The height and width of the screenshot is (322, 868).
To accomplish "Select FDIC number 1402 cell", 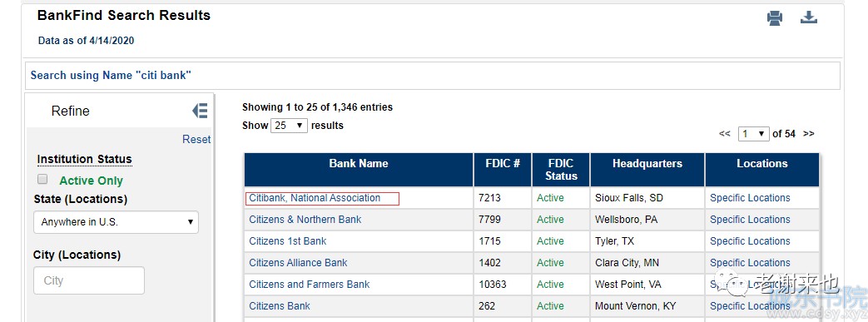I will tap(503, 263).
